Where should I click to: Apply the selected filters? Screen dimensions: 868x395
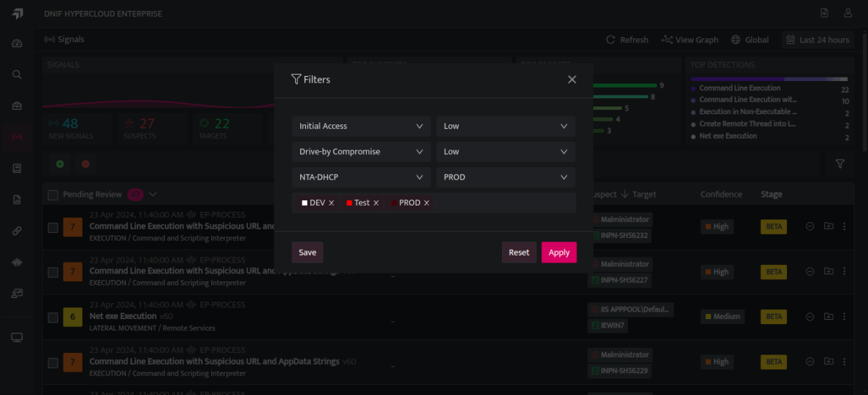[x=559, y=252]
